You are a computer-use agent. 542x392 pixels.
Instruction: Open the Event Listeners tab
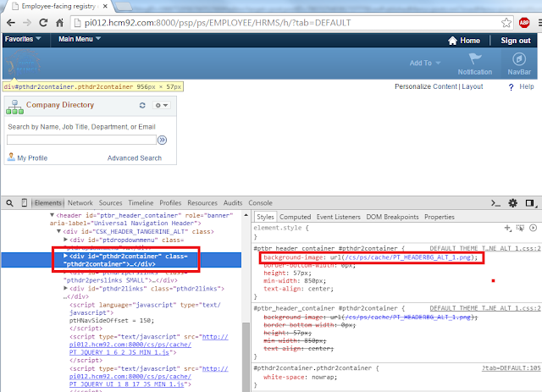pyautogui.click(x=338, y=217)
